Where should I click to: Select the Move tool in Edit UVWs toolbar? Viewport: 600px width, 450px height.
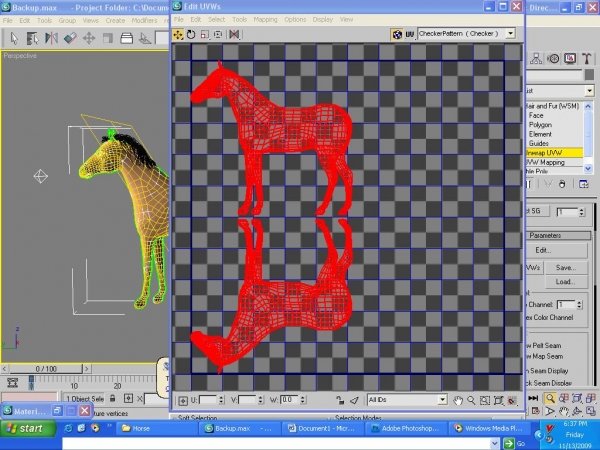pyautogui.click(x=178, y=35)
